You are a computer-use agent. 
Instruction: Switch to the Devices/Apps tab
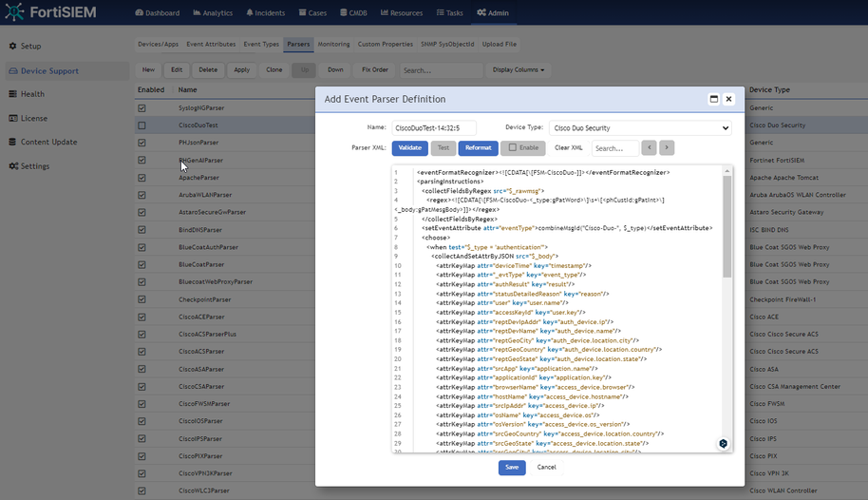point(158,45)
